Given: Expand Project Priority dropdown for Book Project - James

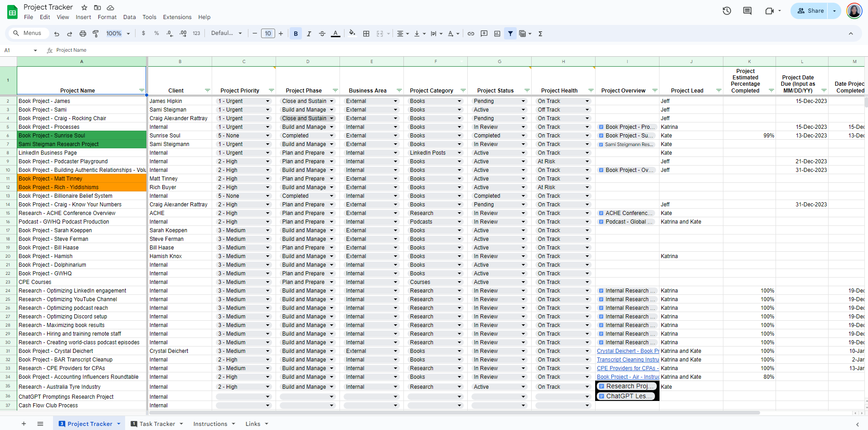Looking at the screenshot, I should point(267,101).
